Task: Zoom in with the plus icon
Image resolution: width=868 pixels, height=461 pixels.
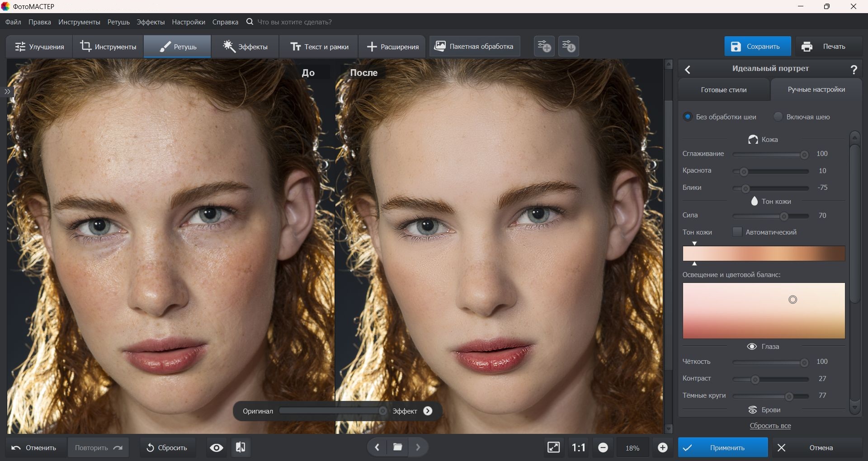Action: (x=662, y=447)
